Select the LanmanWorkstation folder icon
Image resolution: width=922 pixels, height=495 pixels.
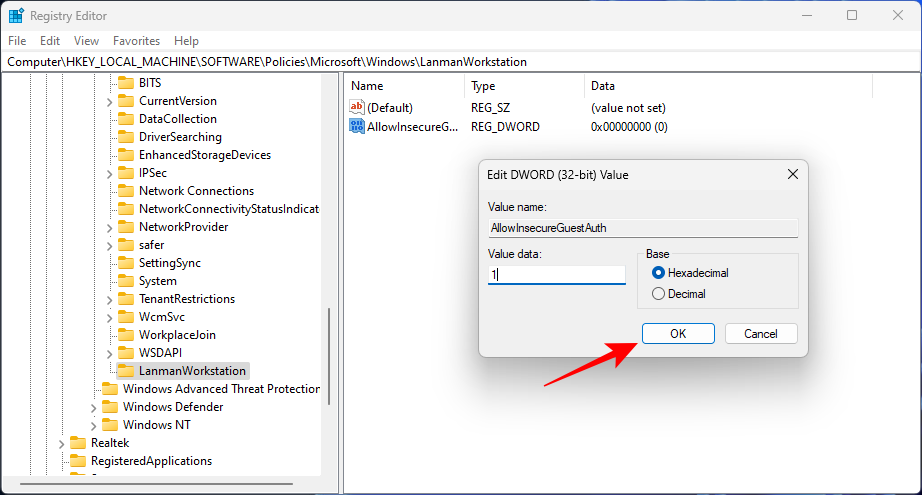click(x=126, y=371)
